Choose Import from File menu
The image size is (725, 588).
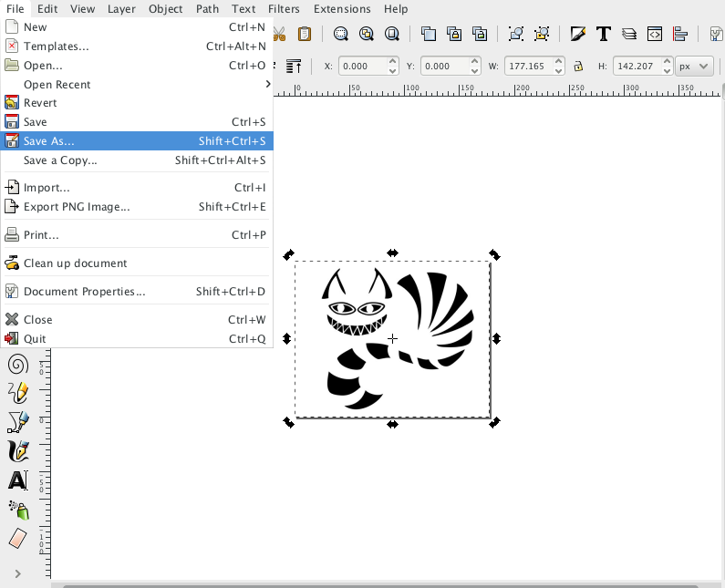(x=137, y=187)
